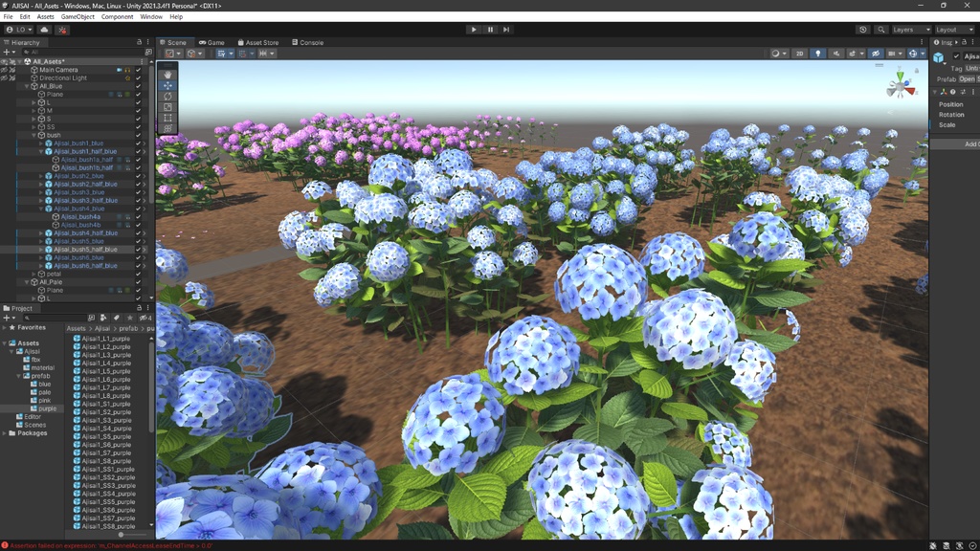Viewport: 980px width, 551px height.
Task: Open the global Search icon
Action: coord(880,30)
